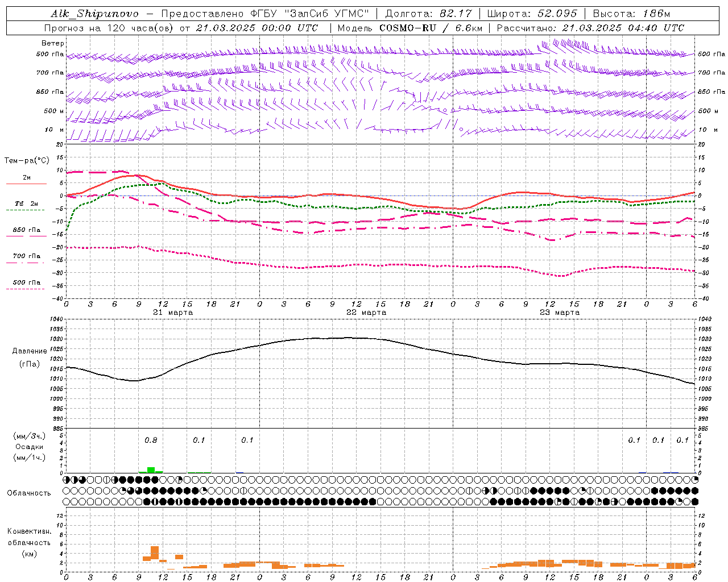The height and width of the screenshot is (582, 728).
Task: Click the Тем-ра(°C) temperature panel label
Action: (27, 161)
